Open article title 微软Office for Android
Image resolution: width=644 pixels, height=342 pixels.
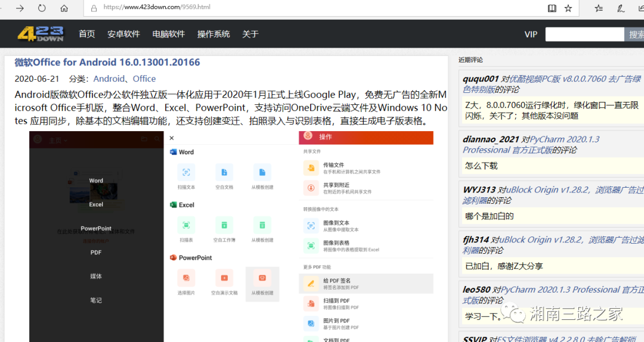(107, 63)
